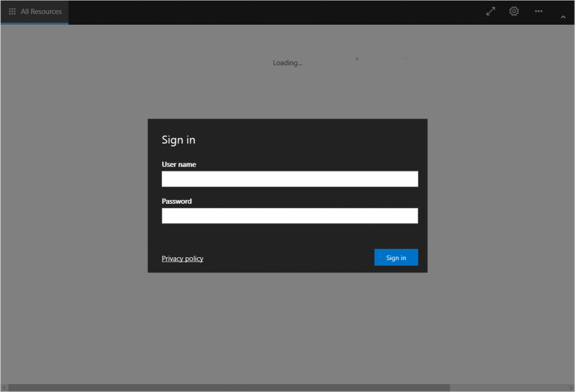Click the Loading text indicator
This screenshot has height=392, width=575.
(x=287, y=62)
